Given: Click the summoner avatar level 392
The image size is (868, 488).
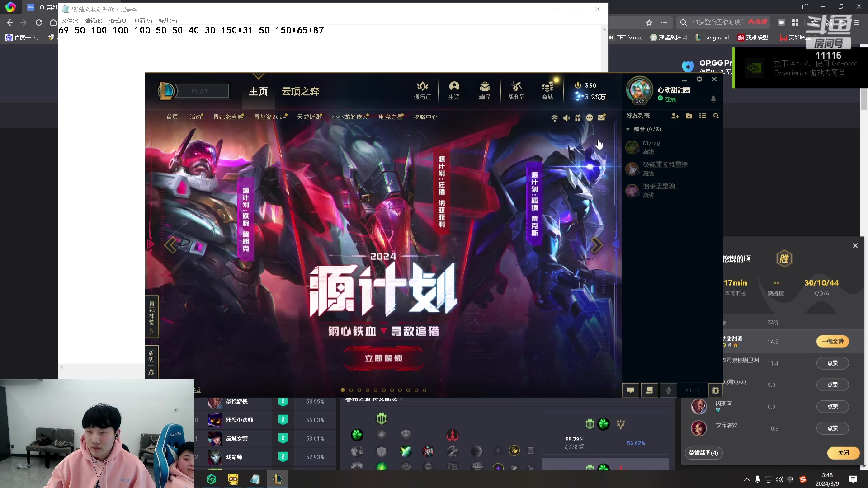Looking at the screenshot, I should pyautogui.click(x=640, y=90).
